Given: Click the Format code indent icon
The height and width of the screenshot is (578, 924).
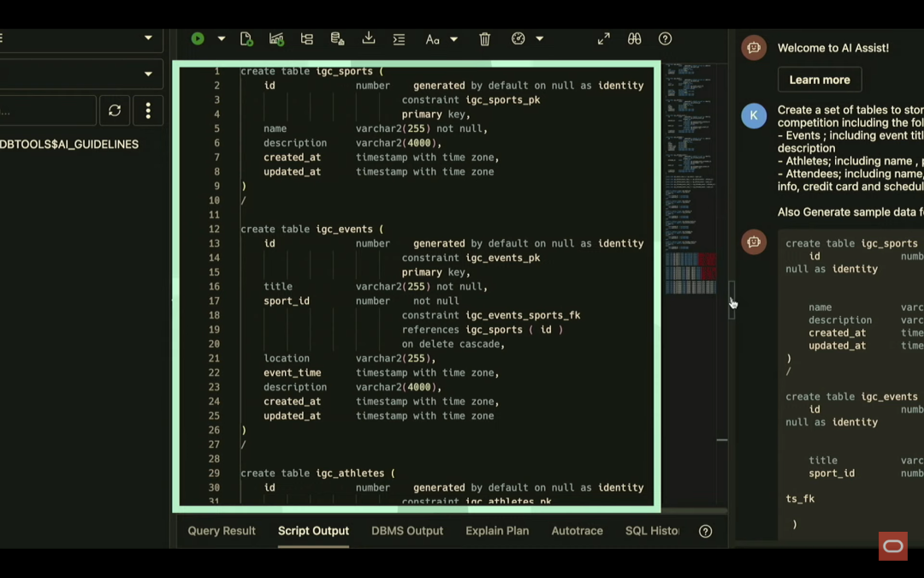Looking at the screenshot, I should tap(399, 39).
